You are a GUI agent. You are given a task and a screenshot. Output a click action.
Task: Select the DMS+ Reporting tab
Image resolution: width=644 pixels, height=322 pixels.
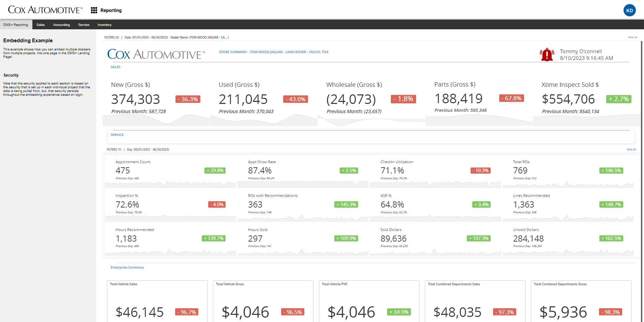[x=16, y=25]
